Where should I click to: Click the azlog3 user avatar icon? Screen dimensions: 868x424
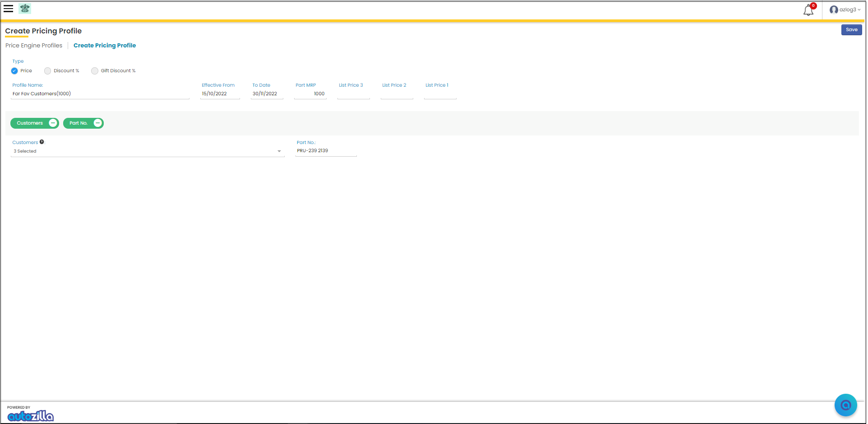pyautogui.click(x=833, y=9)
